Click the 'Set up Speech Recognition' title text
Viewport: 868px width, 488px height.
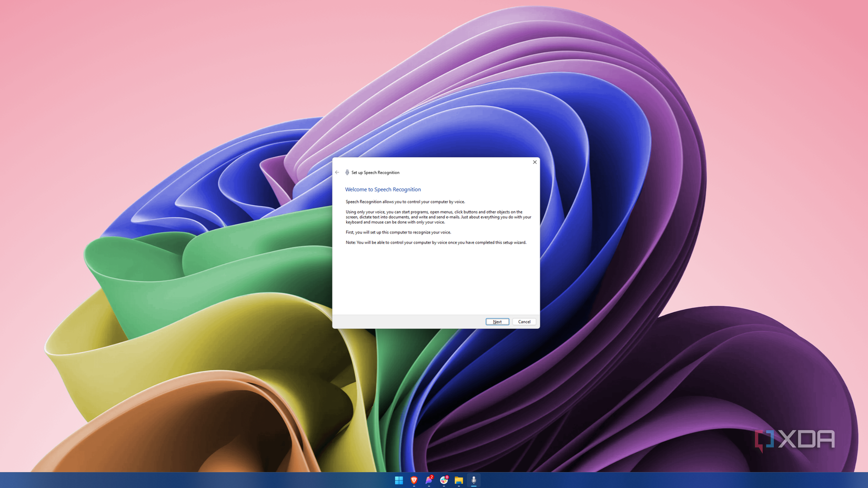click(375, 172)
